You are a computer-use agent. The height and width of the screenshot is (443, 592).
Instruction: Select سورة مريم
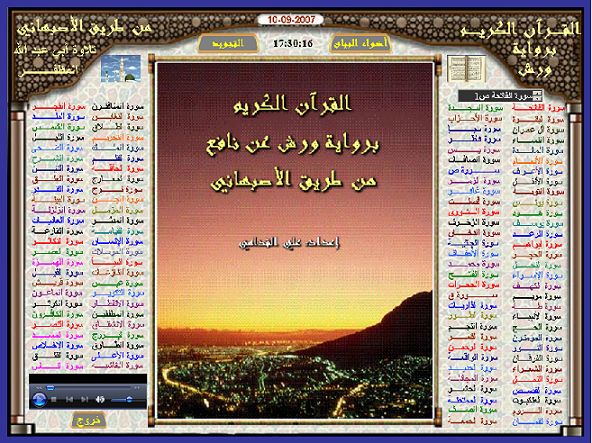538,296
